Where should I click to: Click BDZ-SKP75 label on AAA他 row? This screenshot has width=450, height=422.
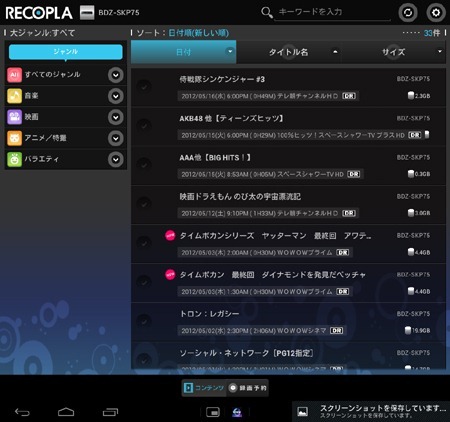coord(413,157)
